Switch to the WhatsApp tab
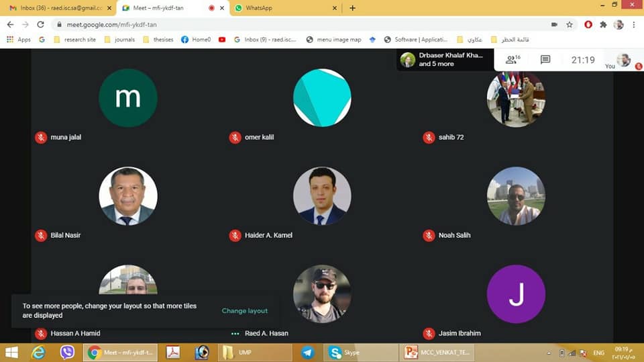 pyautogui.click(x=282, y=8)
